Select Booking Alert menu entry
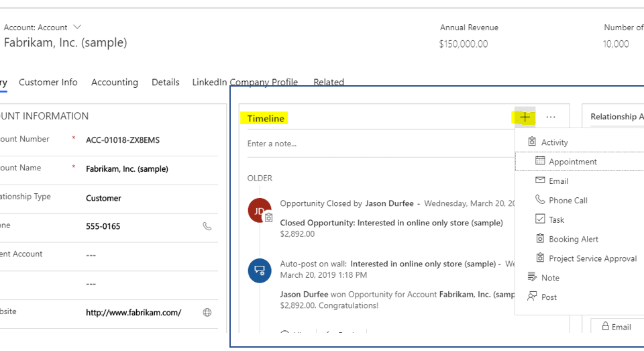 [573, 239]
